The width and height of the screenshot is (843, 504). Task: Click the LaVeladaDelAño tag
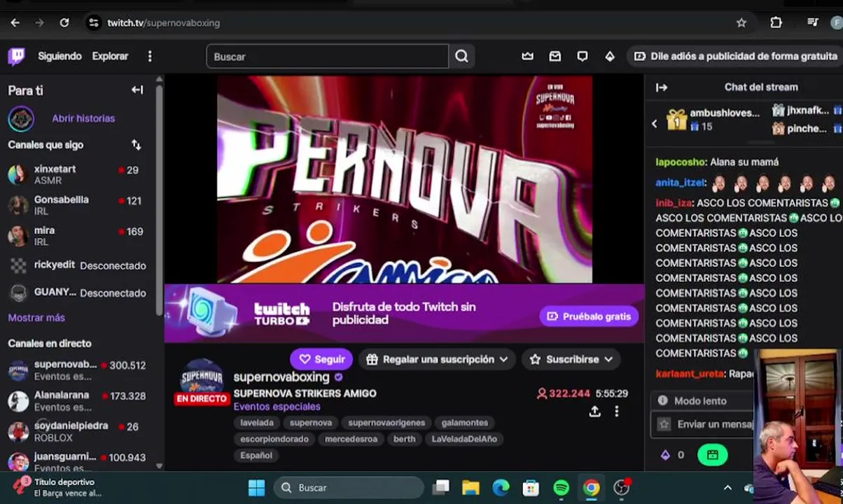[x=464, y=439]
